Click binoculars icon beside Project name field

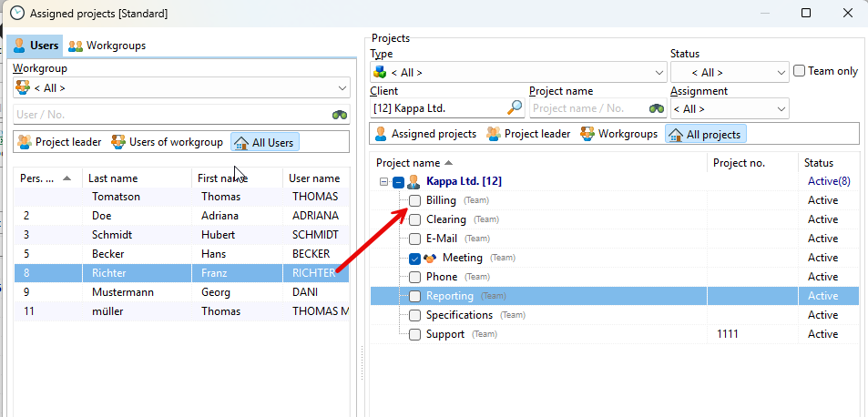pos(657,108)
